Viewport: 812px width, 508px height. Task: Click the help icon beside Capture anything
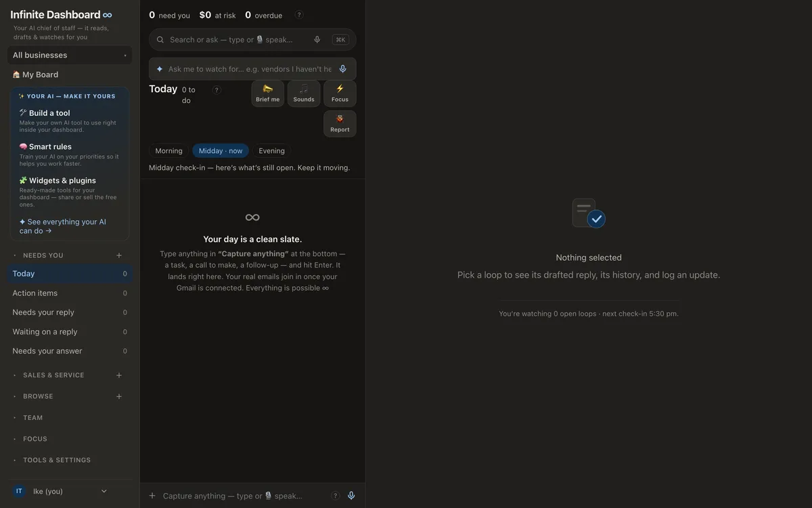pyautogui.click(x=335, y=496)
